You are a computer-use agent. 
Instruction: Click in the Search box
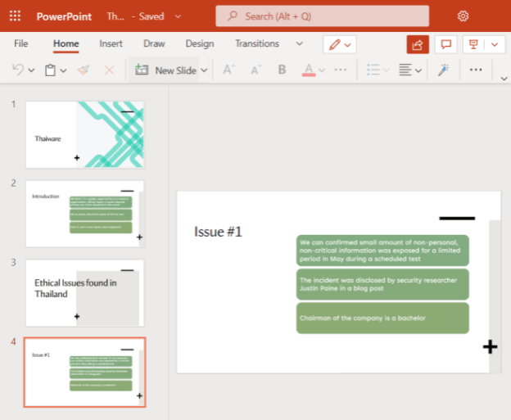(322, 16)
